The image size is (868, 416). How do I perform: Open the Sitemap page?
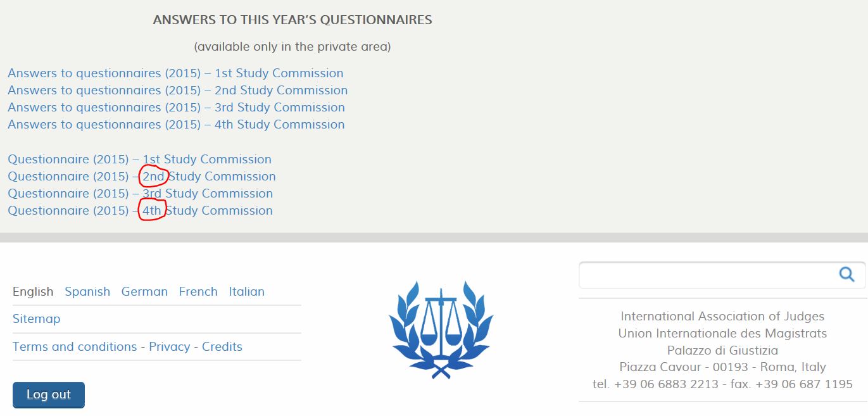pyautogui.click(x=36, y=319)
